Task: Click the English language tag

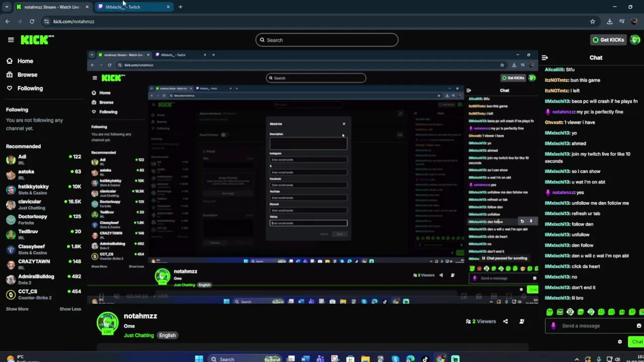Action: (168, 335)
